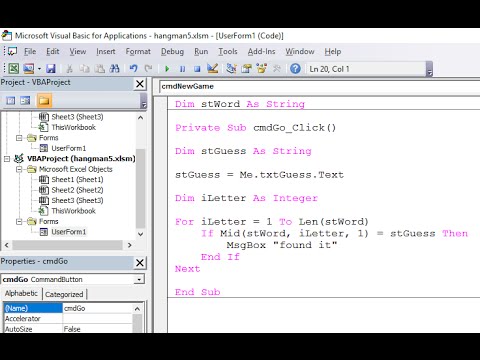This screenshot has height=360, width=480.
Task: Select upper UserForm1 tree item
Action: pyautogui.click(x=68, y=148)
